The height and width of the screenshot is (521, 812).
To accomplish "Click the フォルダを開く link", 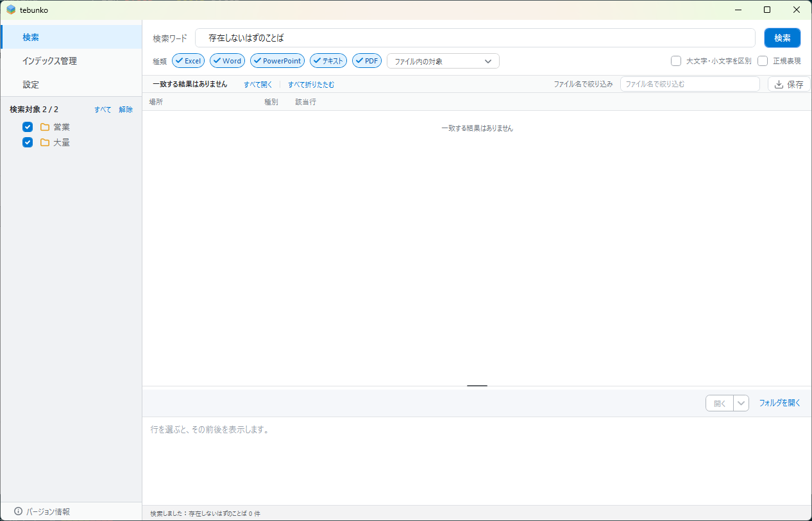I will (780, 403).
